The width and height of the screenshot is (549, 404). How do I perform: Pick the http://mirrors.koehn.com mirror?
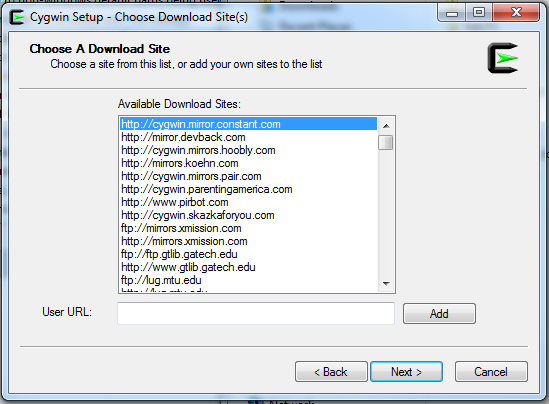[249, 163]
